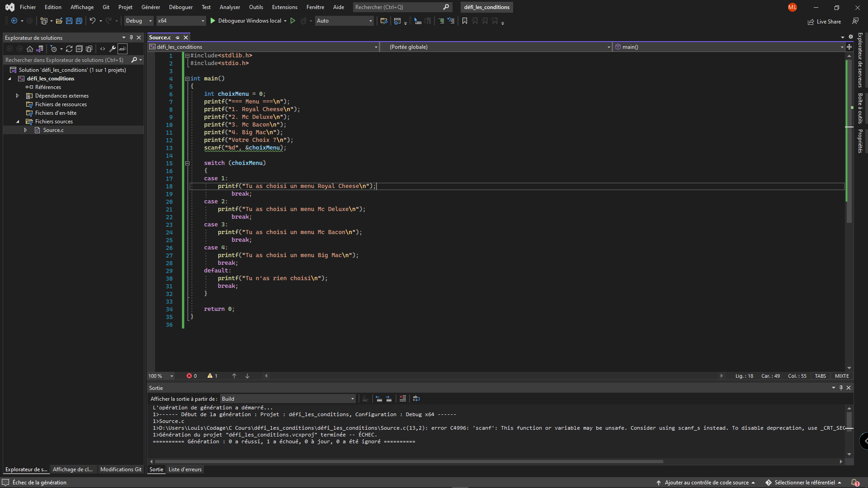Open the Générer menu
The height and width of the screenshot is (488, 868).
click(x=151, y=7)
